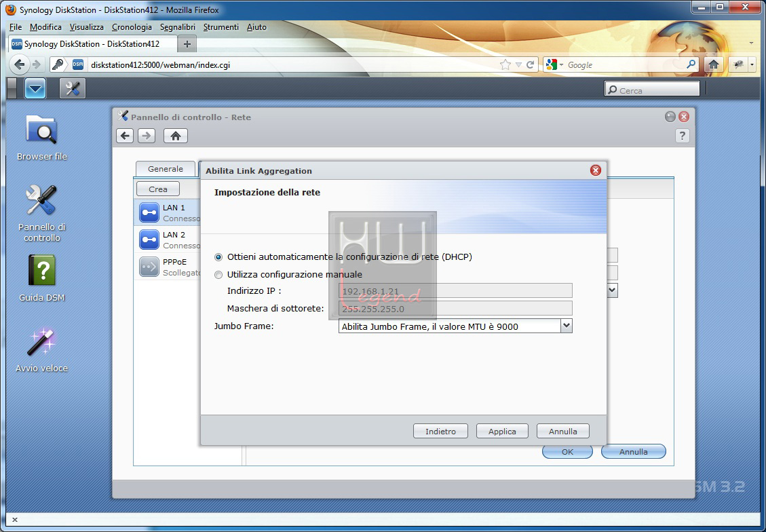Expand the Jumbo Frame dropdown
This screenshot has width=766, height=532.
click(x=567, y=326)
